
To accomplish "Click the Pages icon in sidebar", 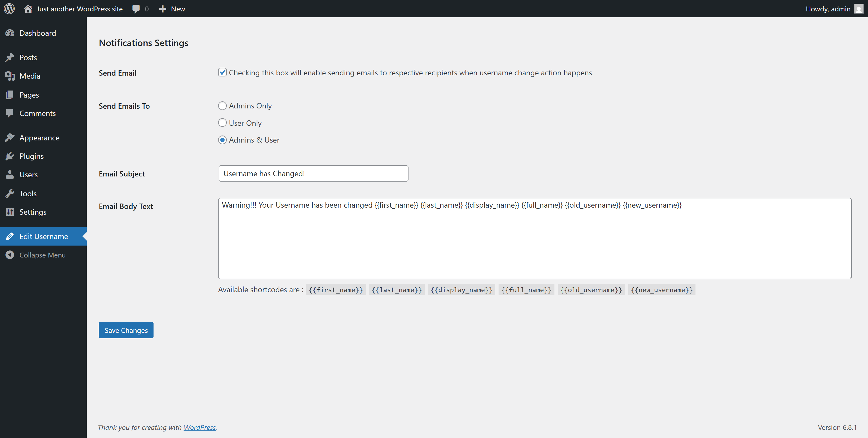I will (10, 95).
